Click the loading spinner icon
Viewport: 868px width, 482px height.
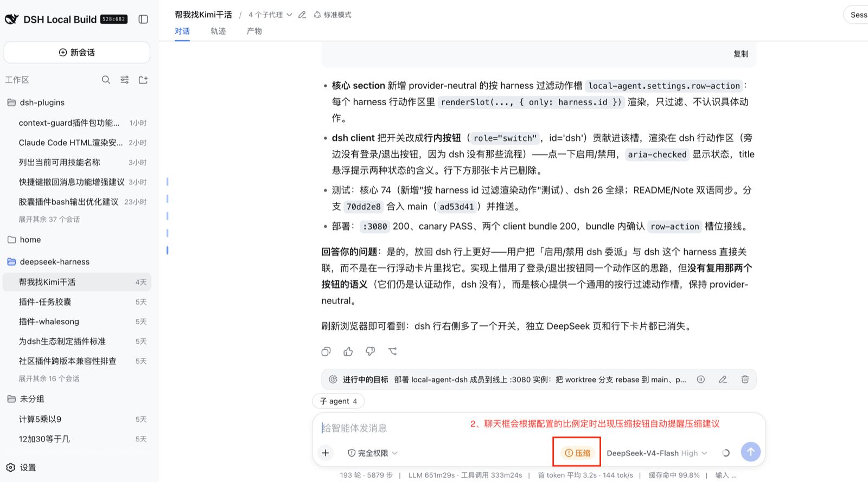[x=726, y=453]
